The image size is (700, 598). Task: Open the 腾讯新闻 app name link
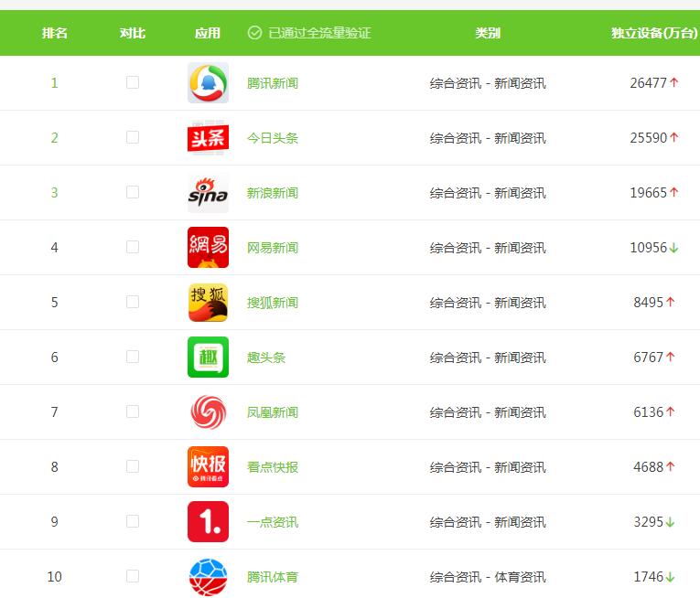[x=273, y=83]
